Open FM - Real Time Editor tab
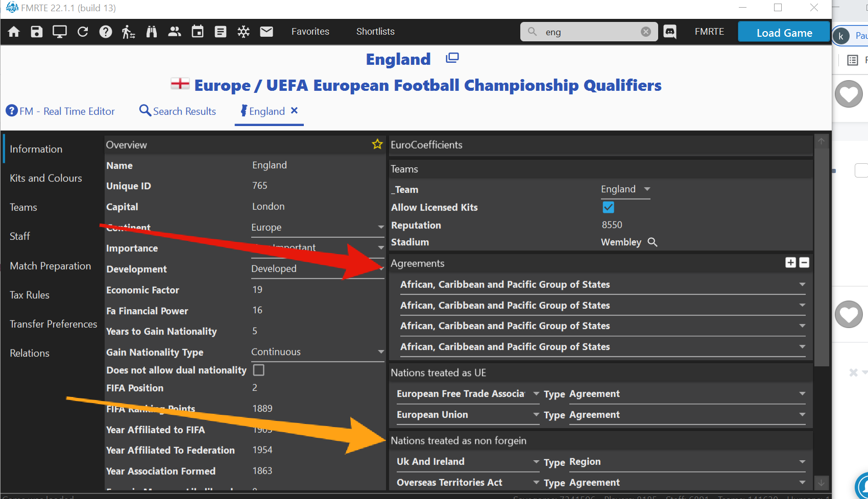 [x=60, y=111]
